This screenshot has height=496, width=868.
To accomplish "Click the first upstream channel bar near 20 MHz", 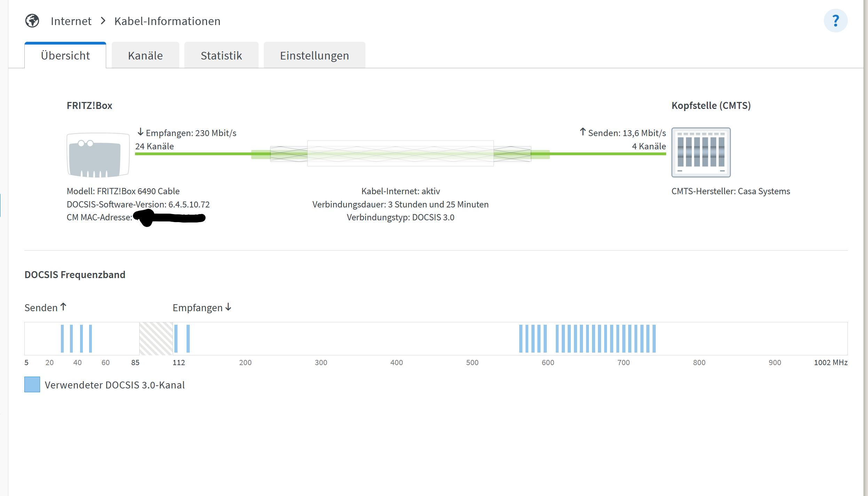I will point(62,338).
